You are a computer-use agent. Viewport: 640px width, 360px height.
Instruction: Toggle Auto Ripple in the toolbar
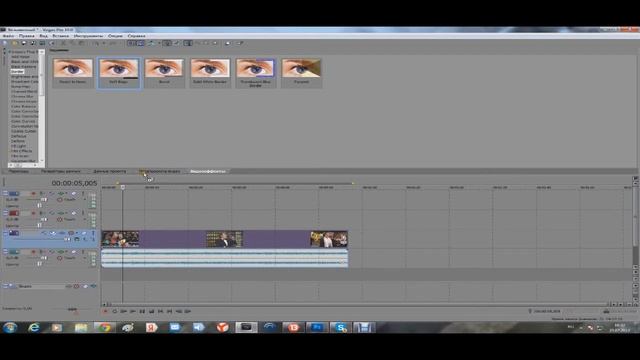151,43
